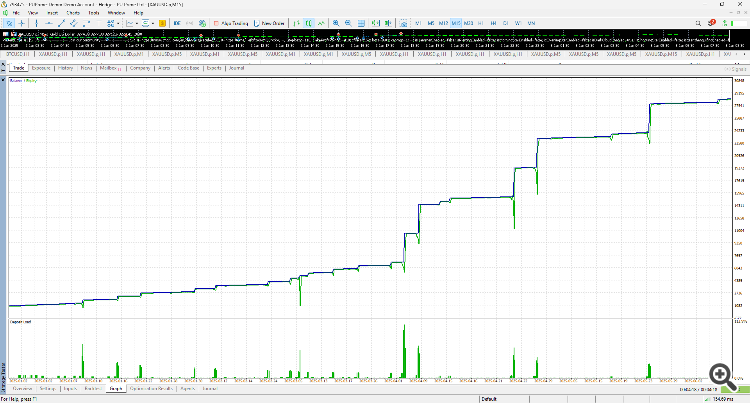Screen dimensions: 750x403
Task: Open the Optimization Results tab
Action: 151,389
